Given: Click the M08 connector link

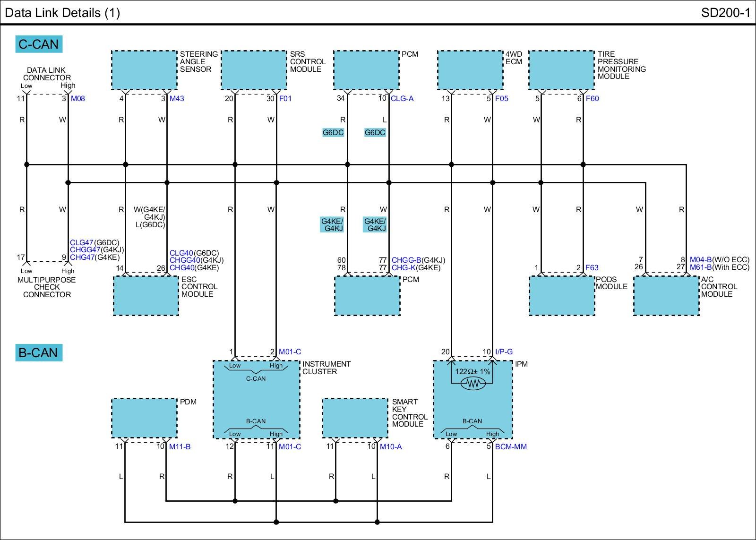Looking at the screenshot, I should (77, 99).
